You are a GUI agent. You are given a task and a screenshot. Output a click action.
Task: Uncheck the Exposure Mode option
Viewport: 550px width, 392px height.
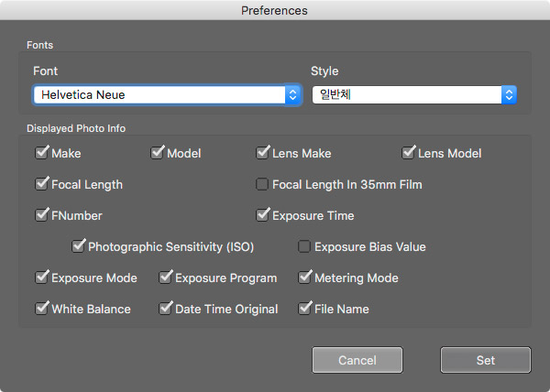[41, 278]
